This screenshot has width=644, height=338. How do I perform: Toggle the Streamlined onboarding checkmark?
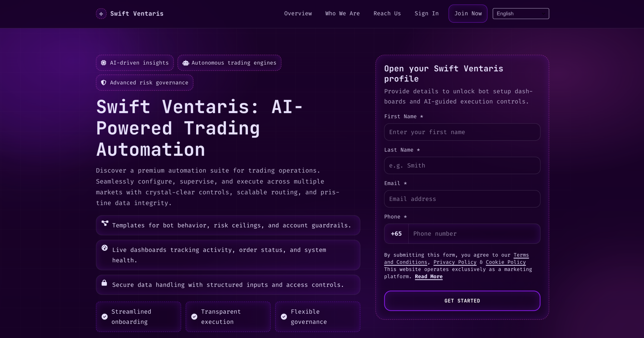point(105,317)
